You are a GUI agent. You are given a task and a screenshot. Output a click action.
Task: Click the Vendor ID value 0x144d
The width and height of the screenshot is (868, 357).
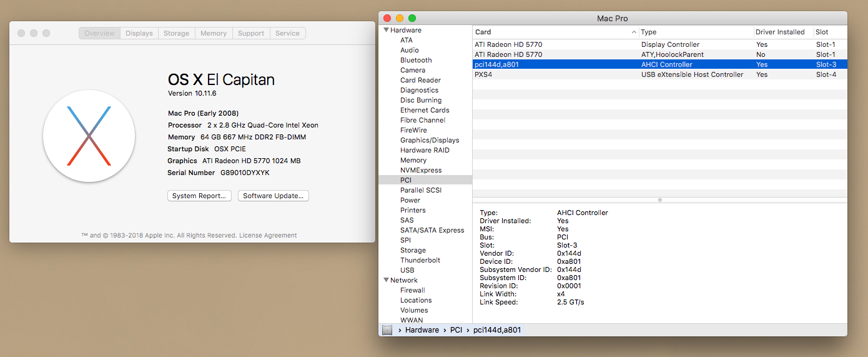pyautogui.click(x=569, y=253)
